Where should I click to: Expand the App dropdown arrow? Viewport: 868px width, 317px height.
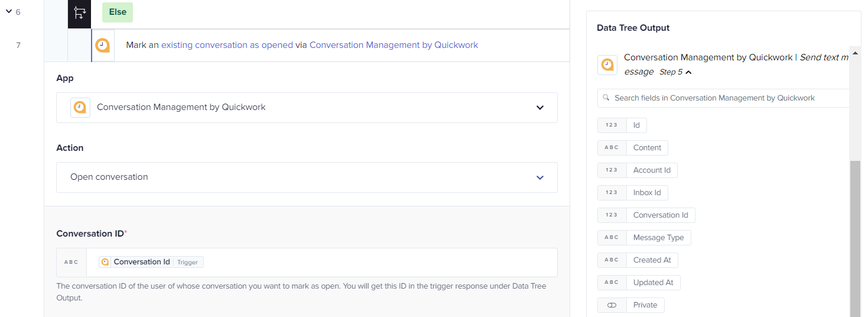pos(539,108)
